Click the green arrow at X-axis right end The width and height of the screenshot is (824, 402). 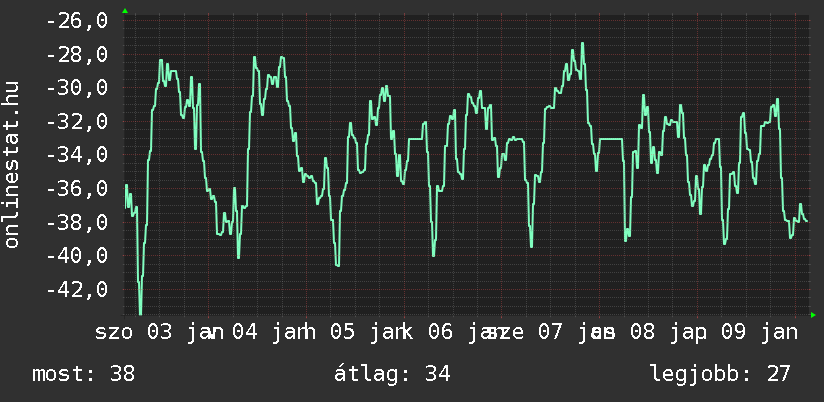click(812, 315)
